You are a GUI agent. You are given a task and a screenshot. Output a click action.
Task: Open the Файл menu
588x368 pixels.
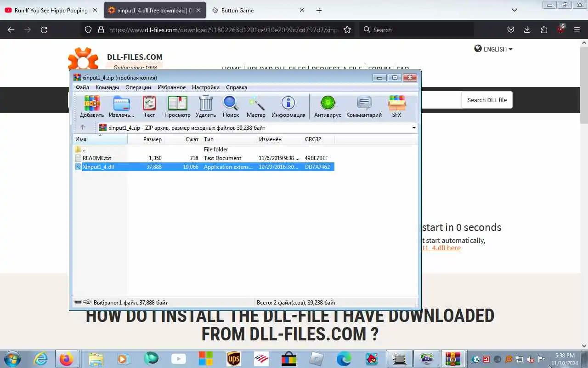[83, 87]
